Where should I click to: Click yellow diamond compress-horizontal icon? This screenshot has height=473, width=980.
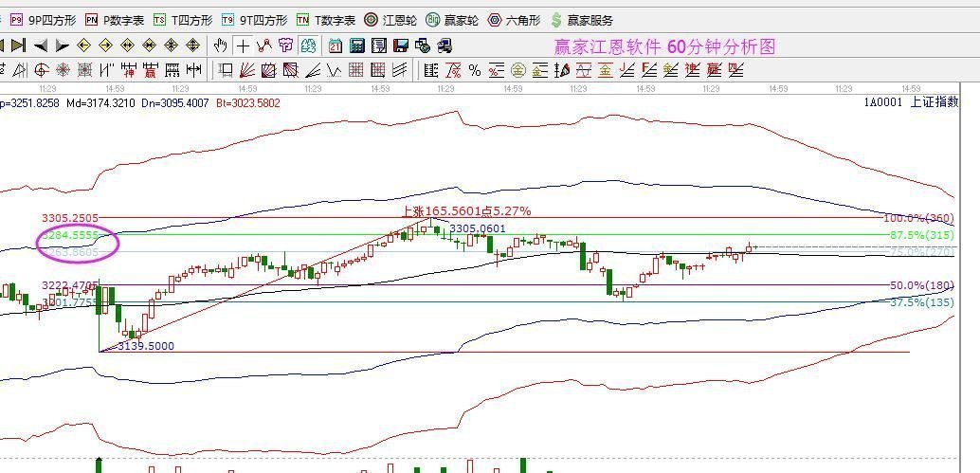[150, 45]
